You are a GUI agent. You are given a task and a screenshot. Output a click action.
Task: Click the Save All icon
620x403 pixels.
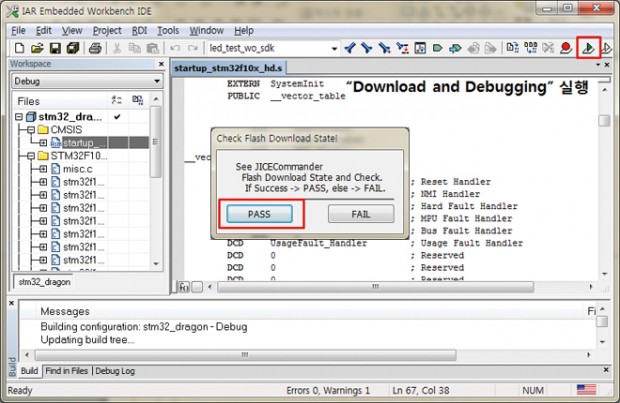73,48
